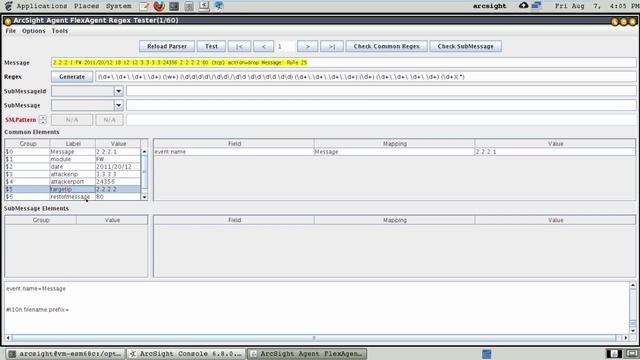Click the Mapping column header in Common Elements

(x=394, y=144)
